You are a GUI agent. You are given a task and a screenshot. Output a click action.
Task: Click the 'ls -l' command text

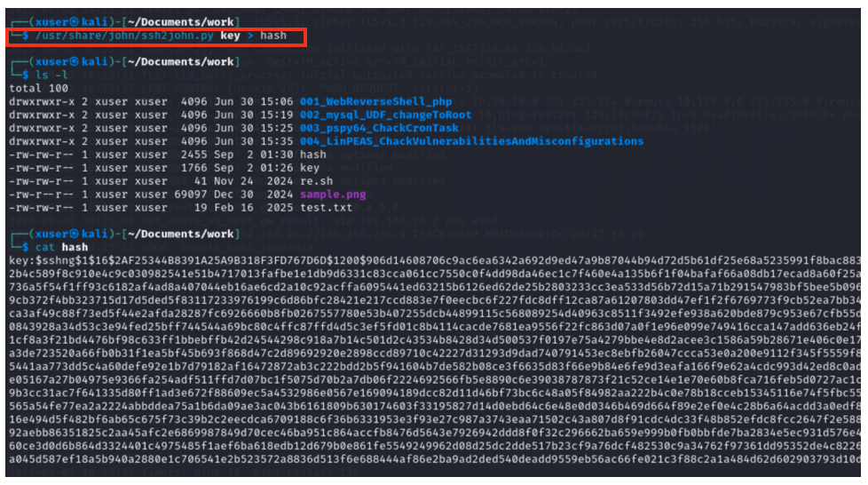pyautogui.click(x=51, y=75)
